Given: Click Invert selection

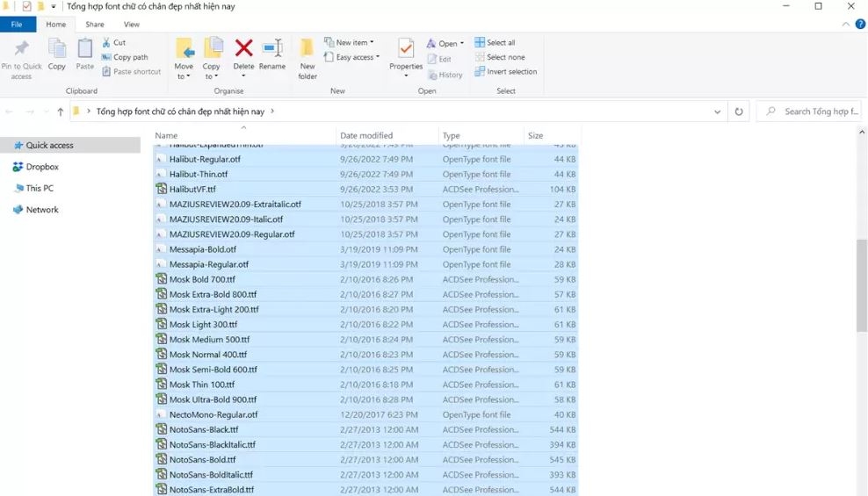Looking at the screenshot, I should [506, 71].
